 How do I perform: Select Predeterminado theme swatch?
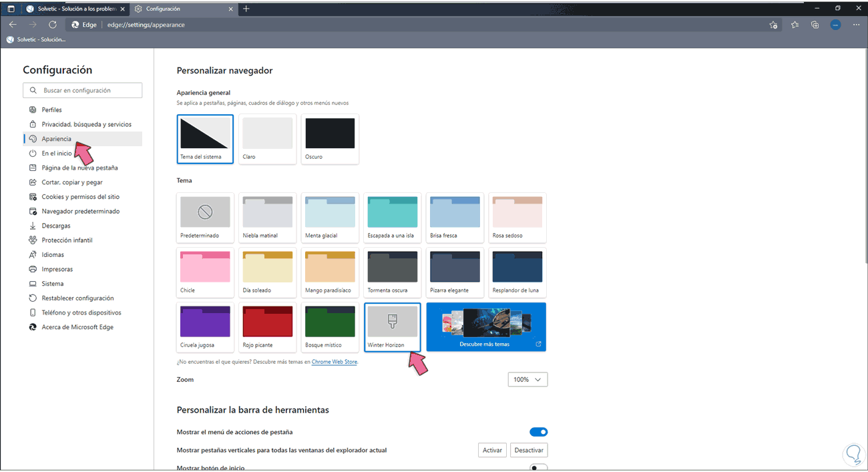click(x=206, y=218)
